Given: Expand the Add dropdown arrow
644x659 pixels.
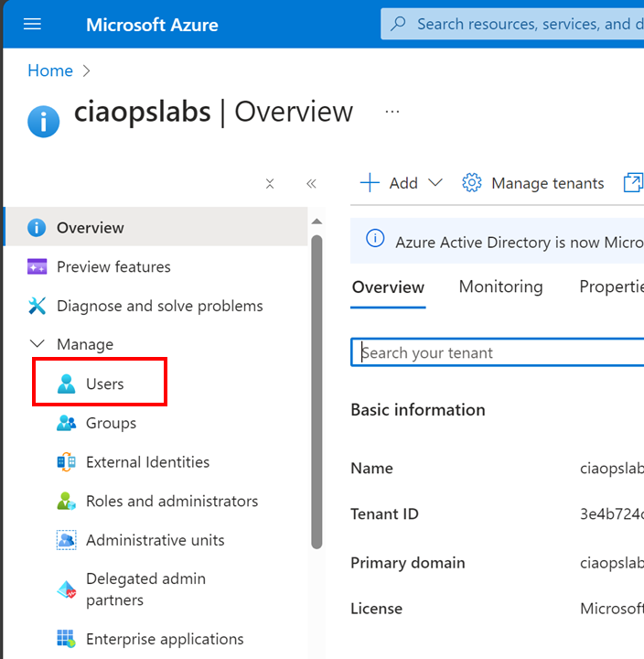Looking at the screenshot, I should point(435,183).
